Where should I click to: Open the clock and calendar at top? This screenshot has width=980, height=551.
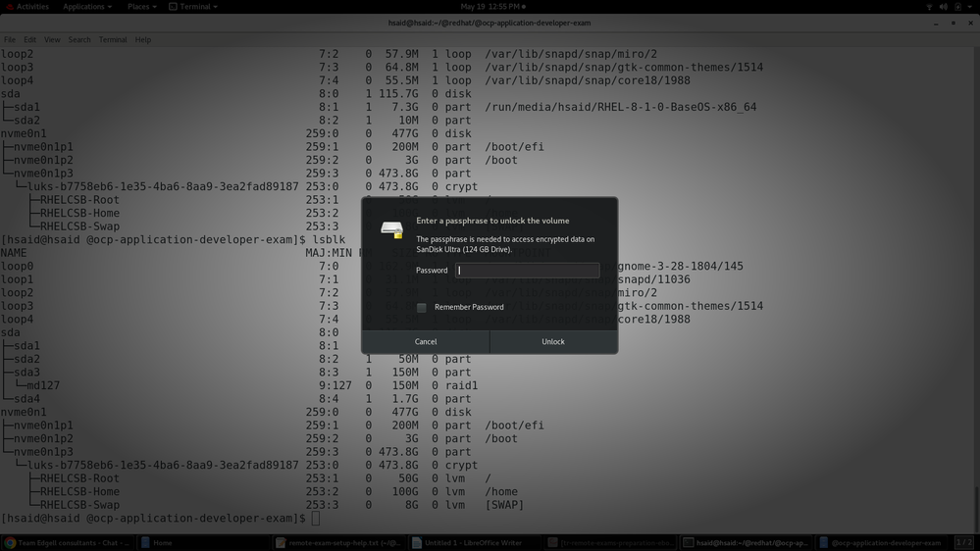490,7
